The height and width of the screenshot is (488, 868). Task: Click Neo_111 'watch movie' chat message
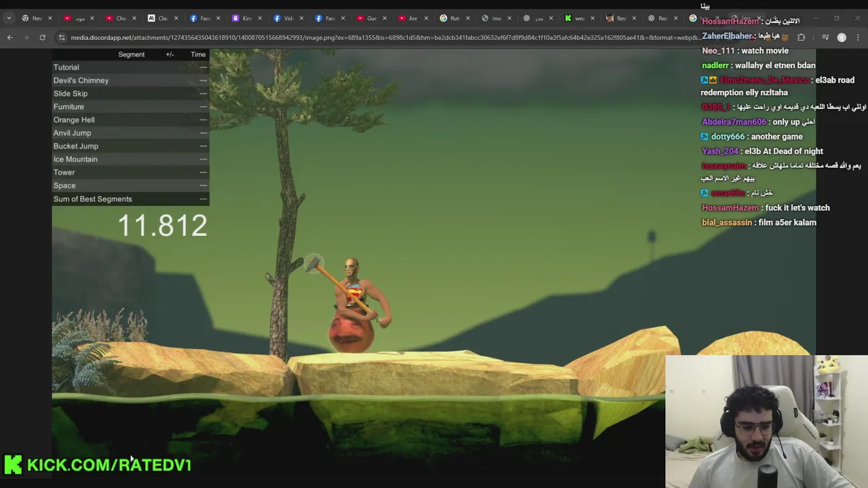(745, 51)
